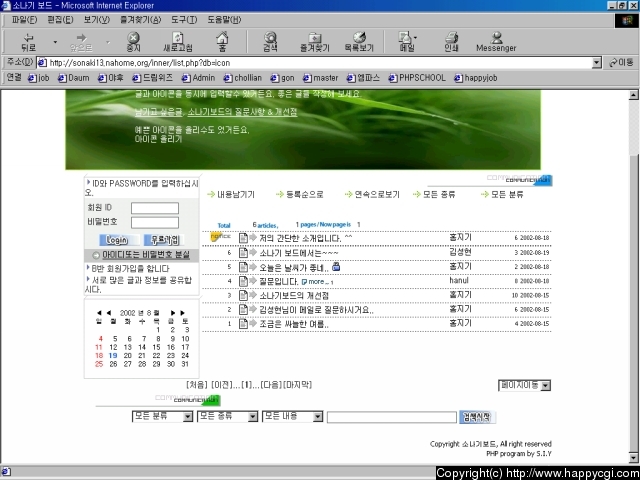
Task: Click the Back (뒤로) toolbar icon
Action: (x=29, y=42)
